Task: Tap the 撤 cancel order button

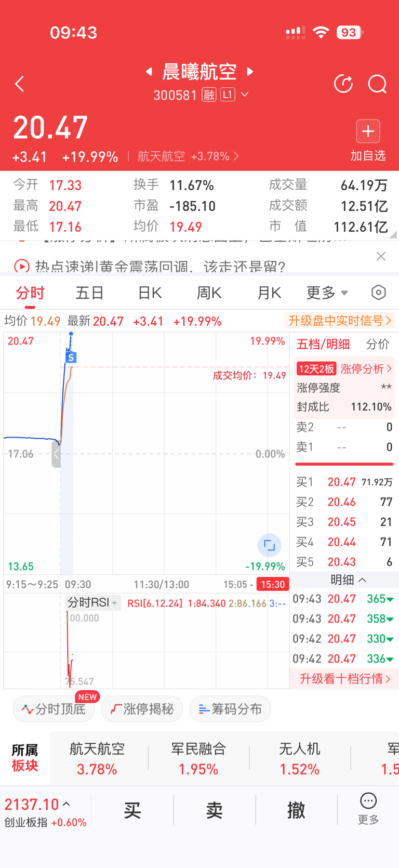Action: click(296, 810)
